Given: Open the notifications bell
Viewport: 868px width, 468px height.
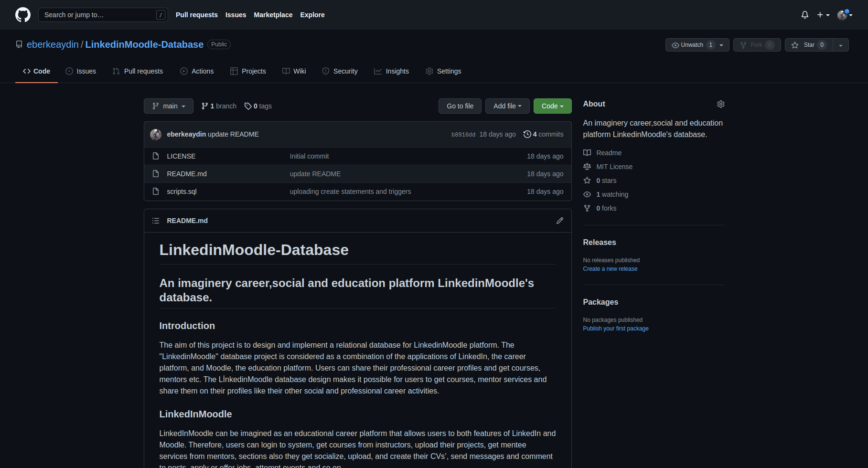Looking at the screenshot, I should pyautogui.click(x=805, y=15).
